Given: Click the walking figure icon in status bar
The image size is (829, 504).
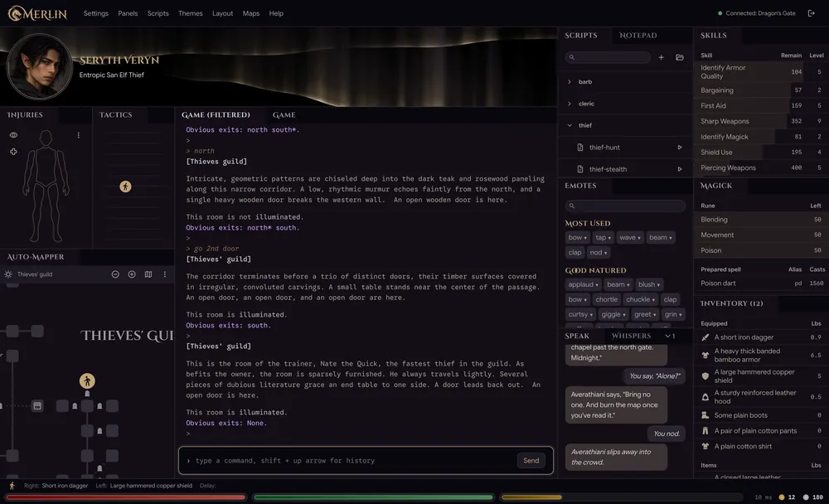Looking at the screenshot, I should tap(12, 485).
